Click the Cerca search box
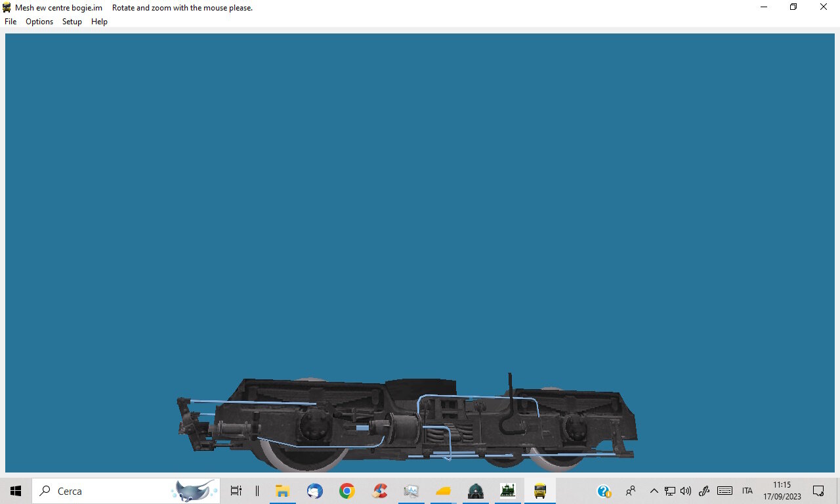This screenshot has height=504, width=840. (x=126, y=491)
